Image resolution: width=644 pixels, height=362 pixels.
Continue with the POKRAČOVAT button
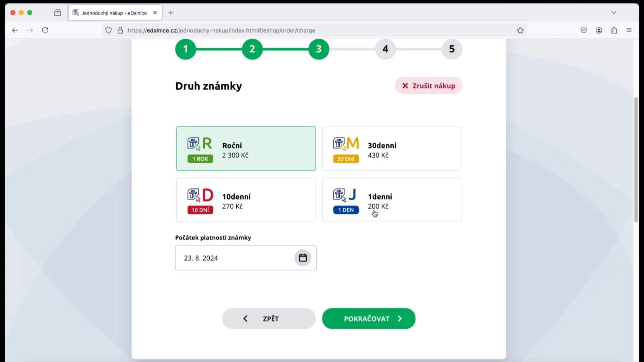point(369,319)
